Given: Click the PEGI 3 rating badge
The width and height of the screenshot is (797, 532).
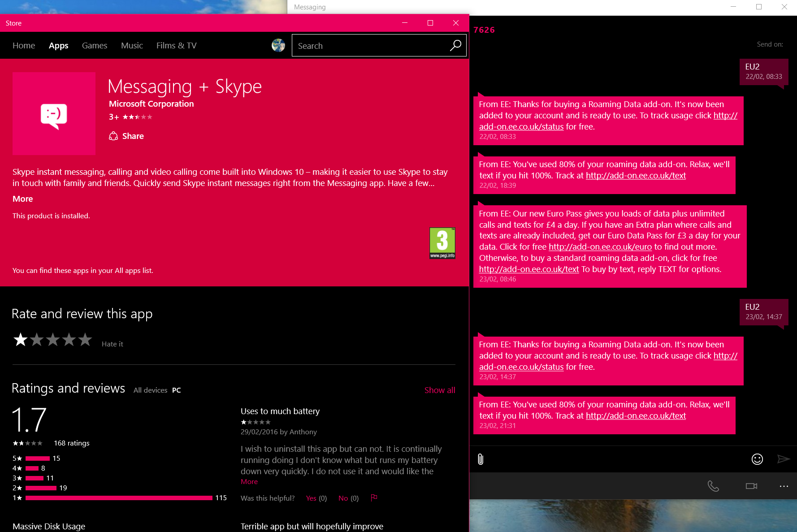Looking at the screenshot, I should coord(442,243).
